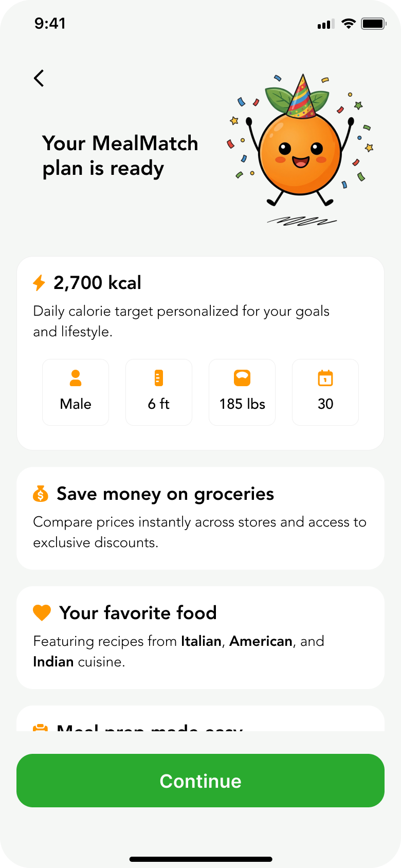Tap the orange heart icon
The image size is (401, 868).
click(42, 612)
